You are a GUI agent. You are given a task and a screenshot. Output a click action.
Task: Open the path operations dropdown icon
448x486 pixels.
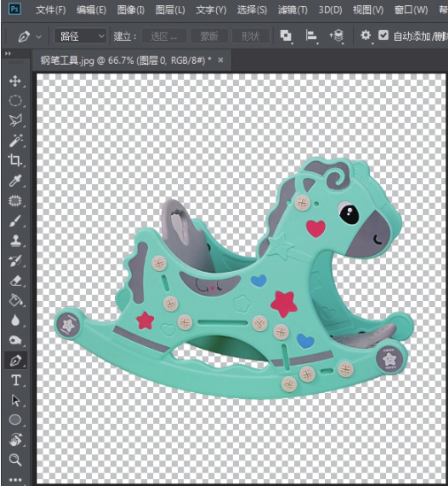(286, 36)
